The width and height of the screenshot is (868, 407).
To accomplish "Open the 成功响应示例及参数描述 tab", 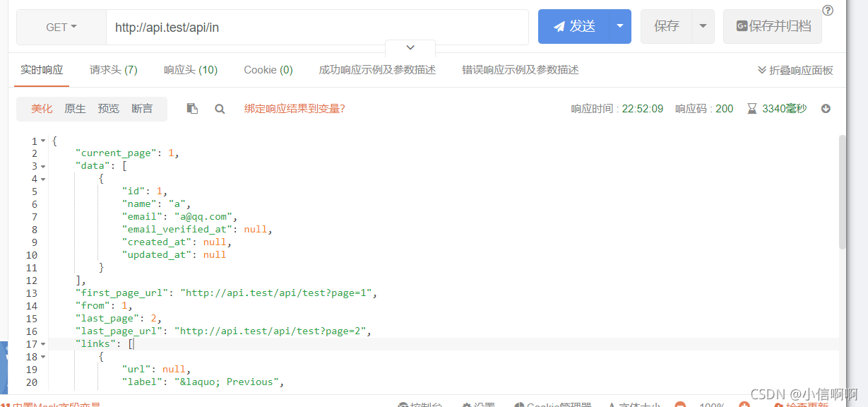I will tap(377, 70).
